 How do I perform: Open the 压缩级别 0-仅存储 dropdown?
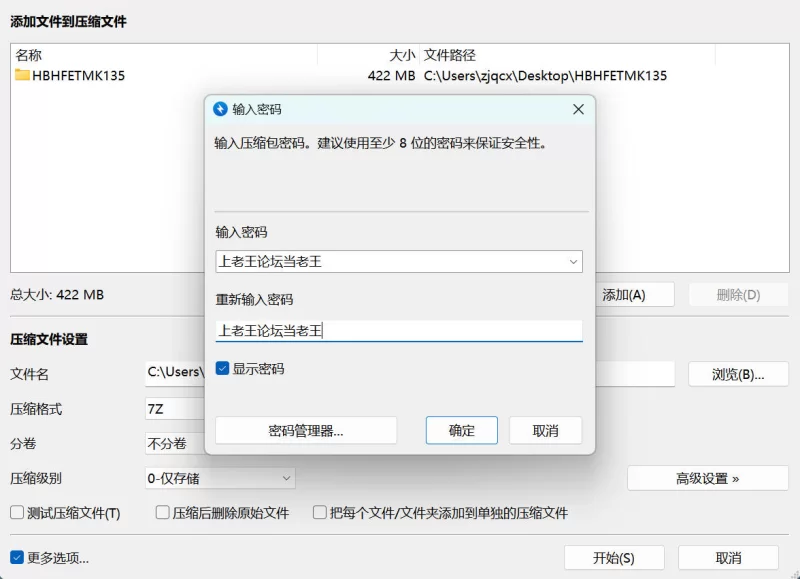tap(220, 478)
